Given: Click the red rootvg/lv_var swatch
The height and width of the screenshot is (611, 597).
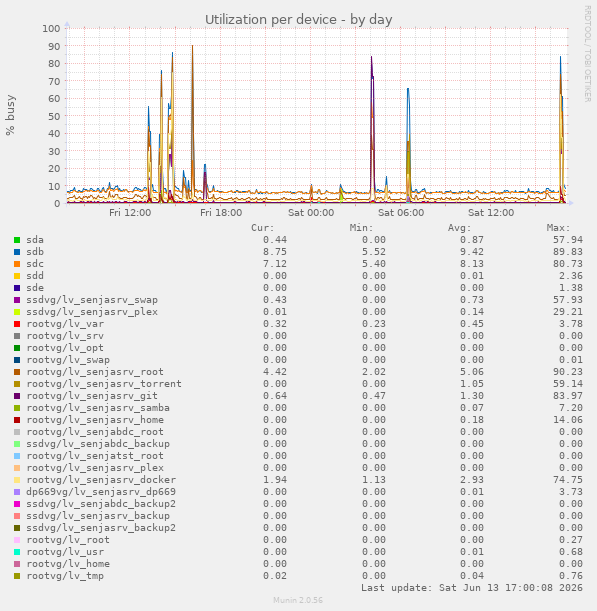Looking at the screenshot, I should 17,324.
